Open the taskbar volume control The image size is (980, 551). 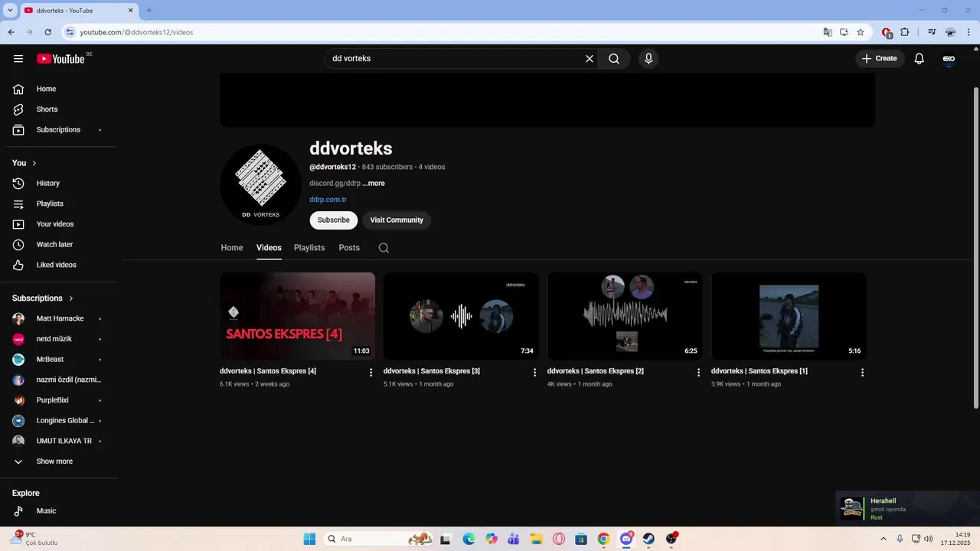pos(928,539)
